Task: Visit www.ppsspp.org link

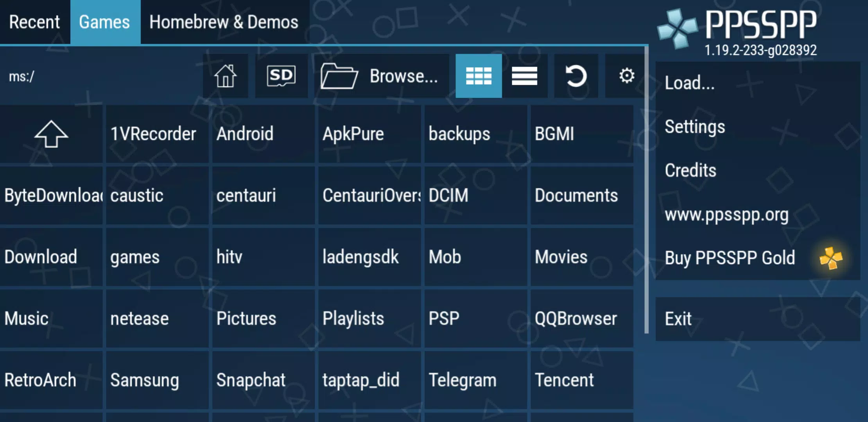Action: pyautogui.click(x=726, y=215)
